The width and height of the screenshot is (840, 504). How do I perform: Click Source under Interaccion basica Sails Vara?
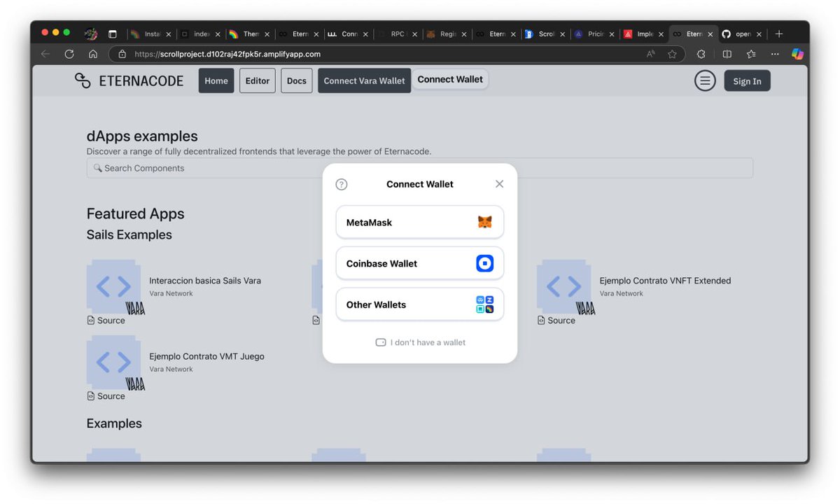tap(106, 321)
